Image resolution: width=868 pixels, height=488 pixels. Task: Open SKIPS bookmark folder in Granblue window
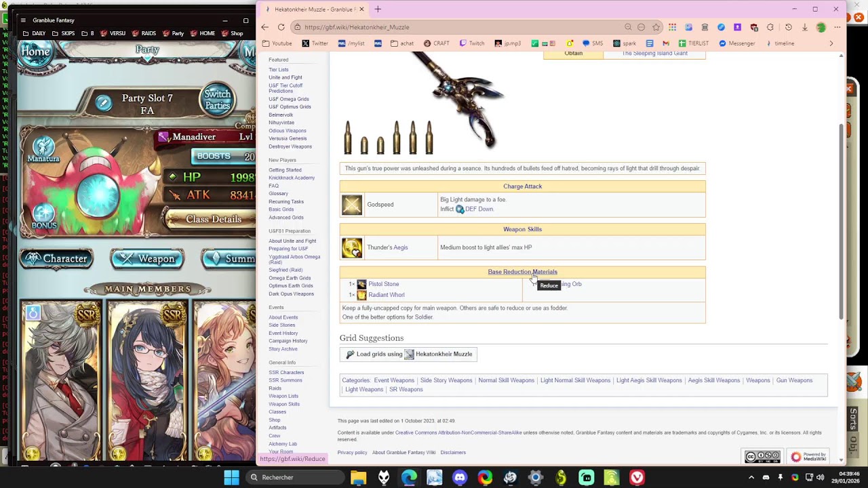point(62,33)
